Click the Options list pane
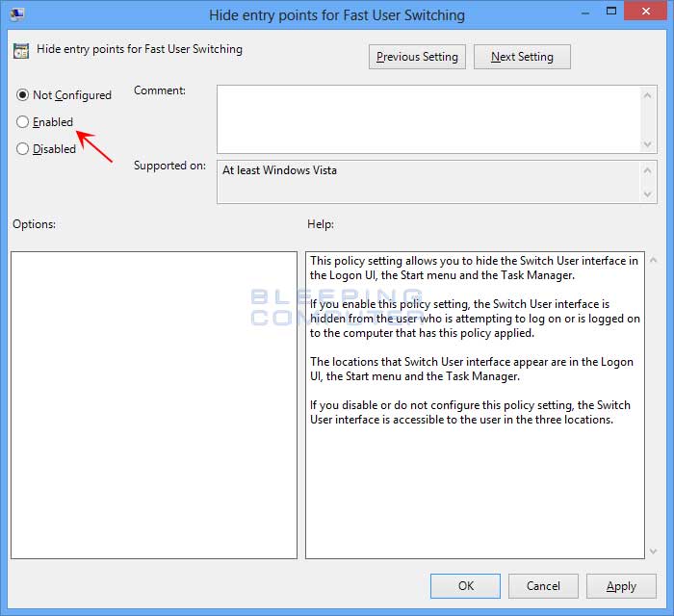 154,405
